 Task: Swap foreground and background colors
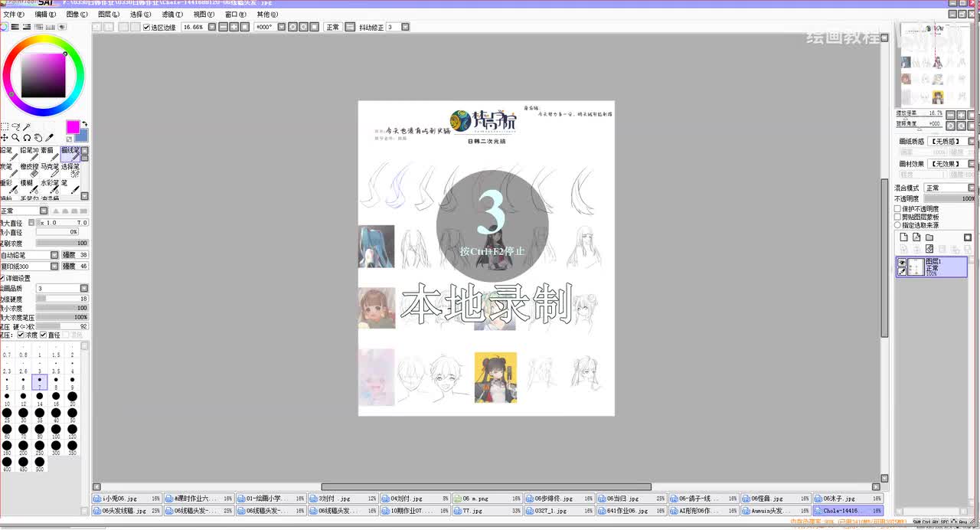85,123
